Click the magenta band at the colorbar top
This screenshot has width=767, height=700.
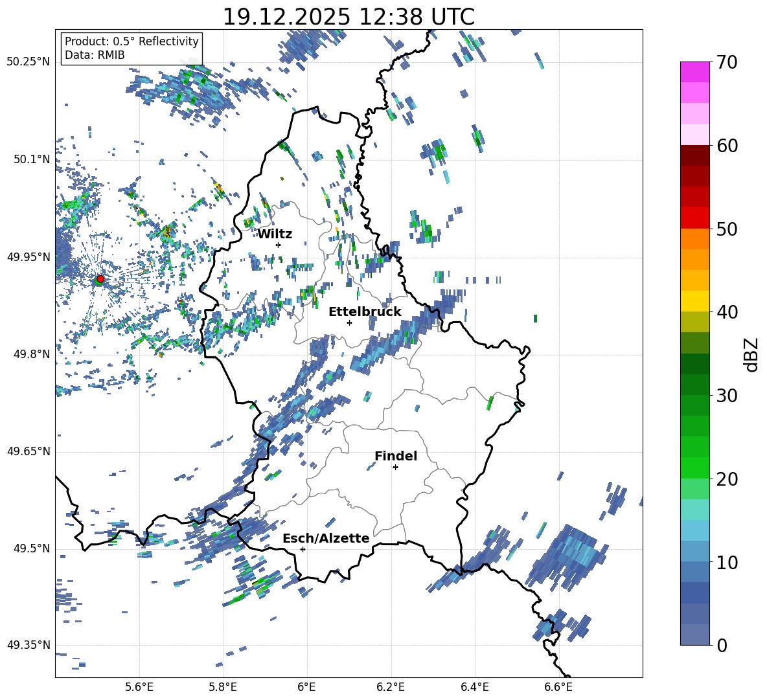click(695, 72)
